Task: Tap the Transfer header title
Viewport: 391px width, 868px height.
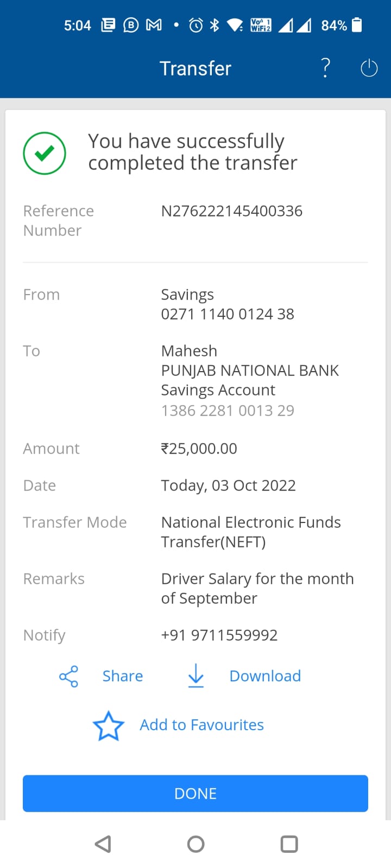Action: coord(195,68)
